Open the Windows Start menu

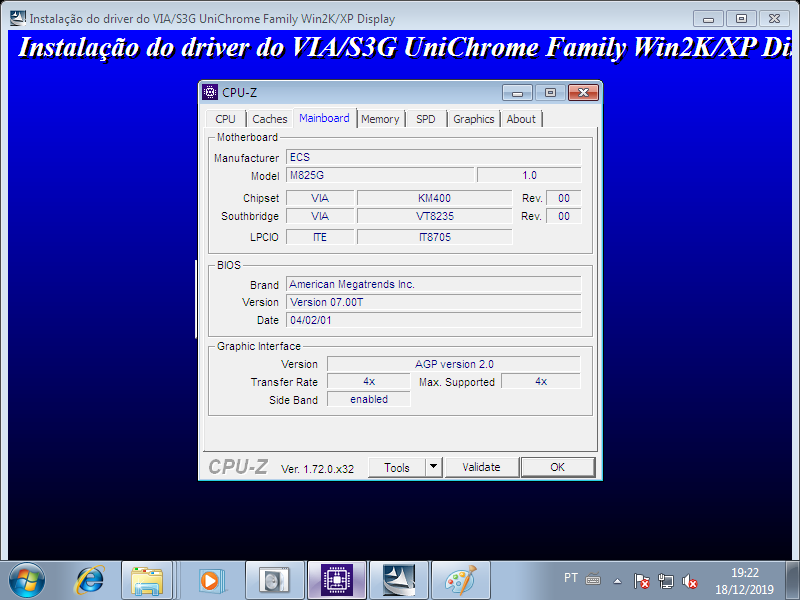tap(27, 581)
